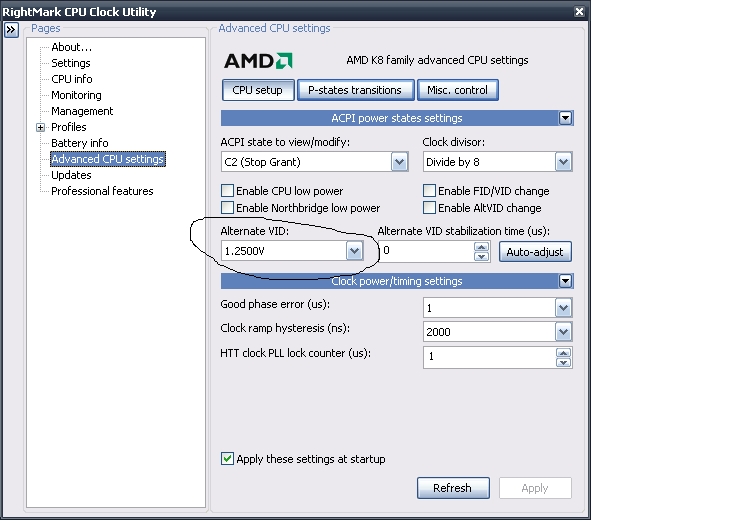Viewport: 751px width, 523px height.
Task: Decrease Alternate VID stabilization time value
Action: click(481, 257)
